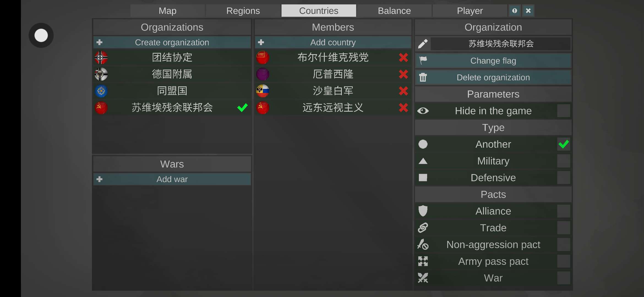Enable the Military type checkbox

(x=563, y=161)
